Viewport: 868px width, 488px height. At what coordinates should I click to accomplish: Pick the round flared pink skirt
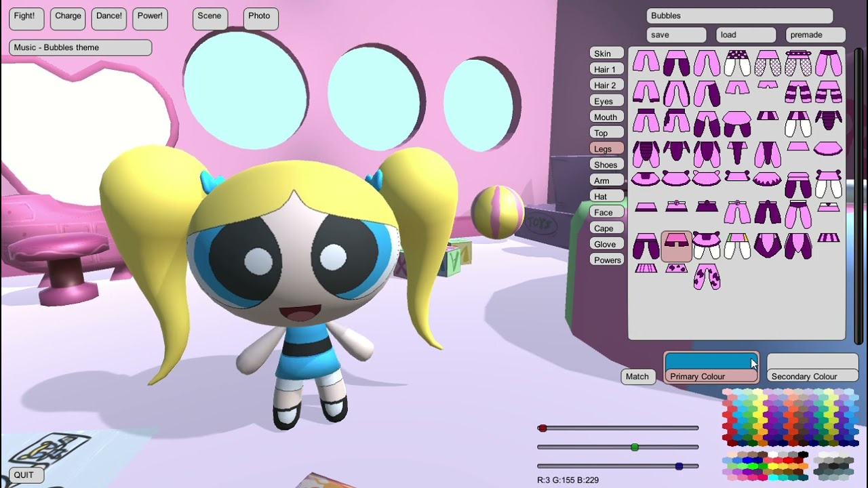pyautogui.click(x=829, y=148)
